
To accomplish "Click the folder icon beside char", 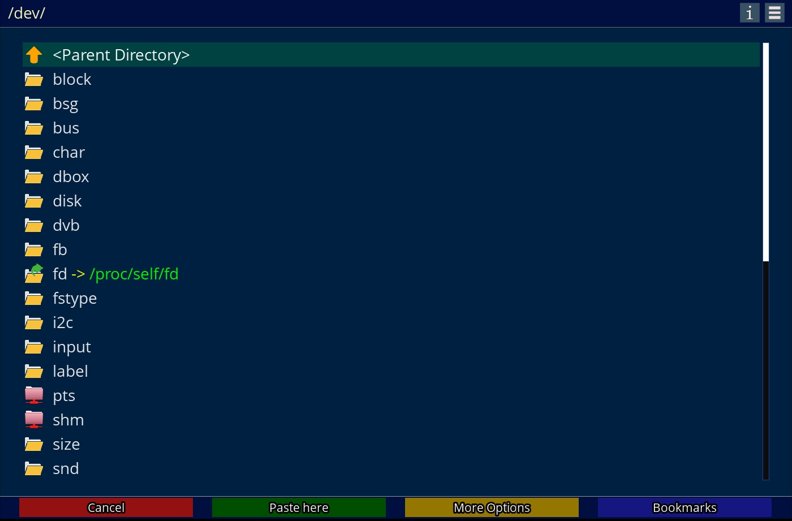I will tap(34, 152).
